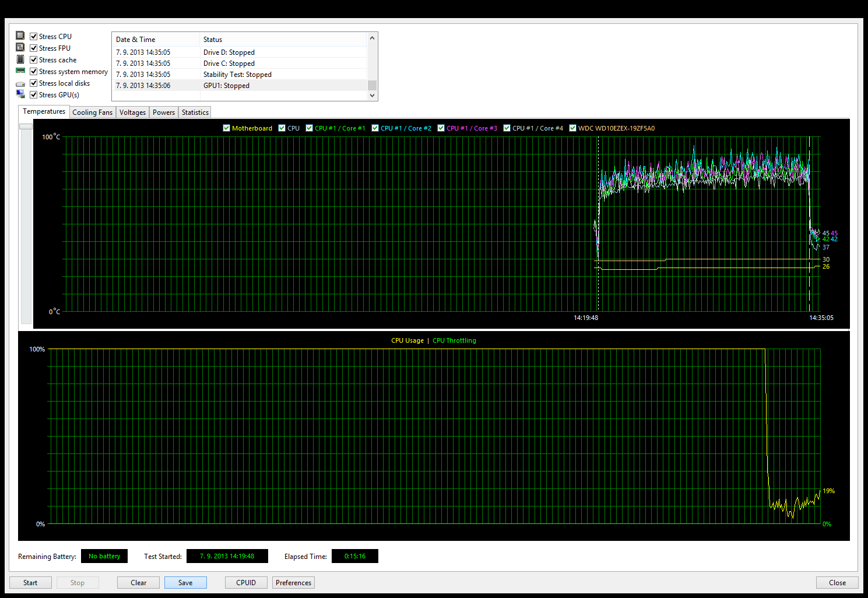Open the Voltages tab

[132, 112]
